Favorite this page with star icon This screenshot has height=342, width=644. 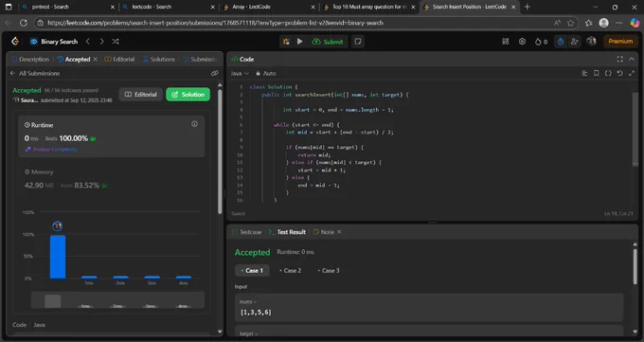point(570,23)
